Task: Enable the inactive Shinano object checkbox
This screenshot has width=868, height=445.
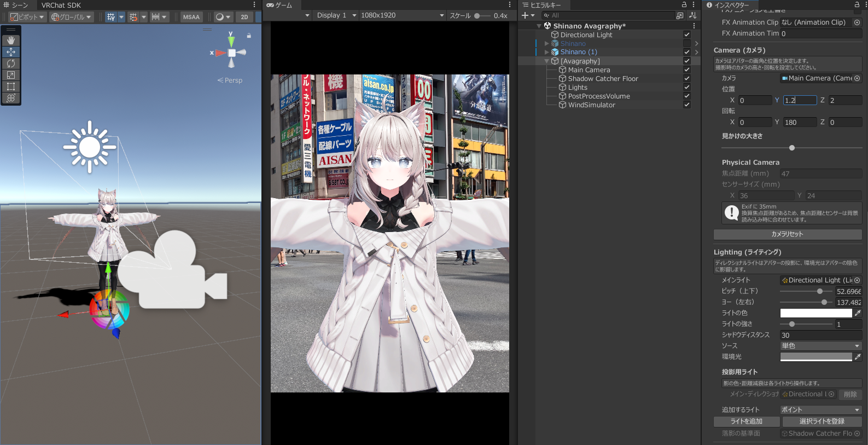Action: 687,43
